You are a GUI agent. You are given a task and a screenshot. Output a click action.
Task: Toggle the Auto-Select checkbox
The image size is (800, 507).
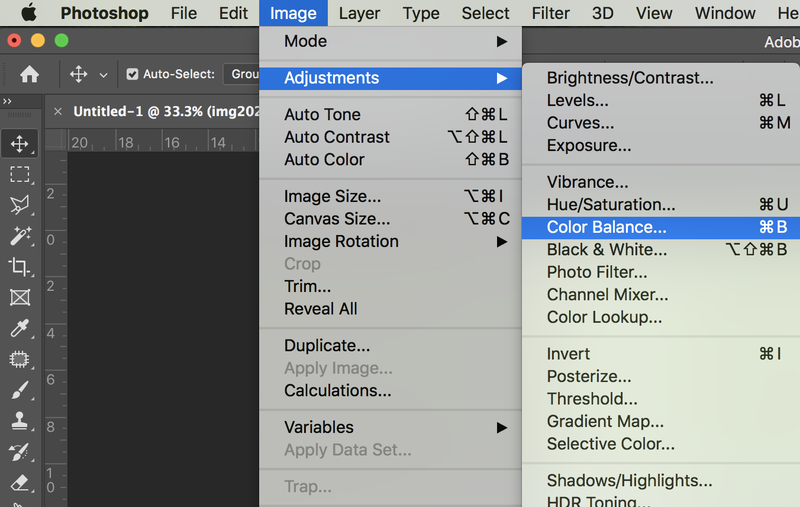(132, 74)
